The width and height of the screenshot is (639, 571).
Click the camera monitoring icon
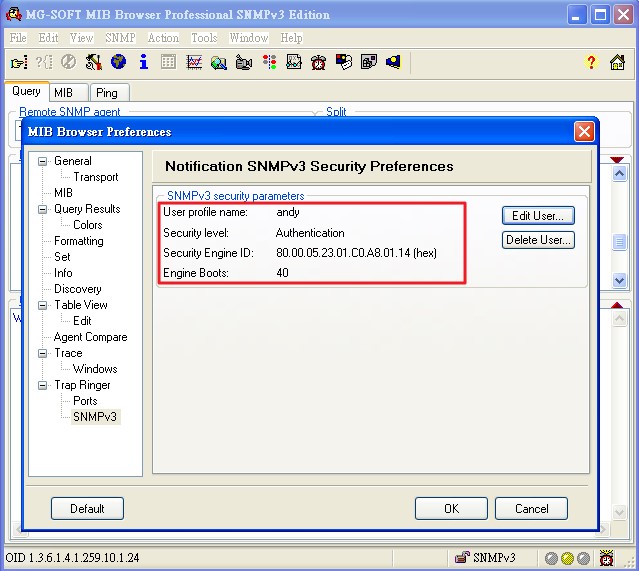click(244, 62)
